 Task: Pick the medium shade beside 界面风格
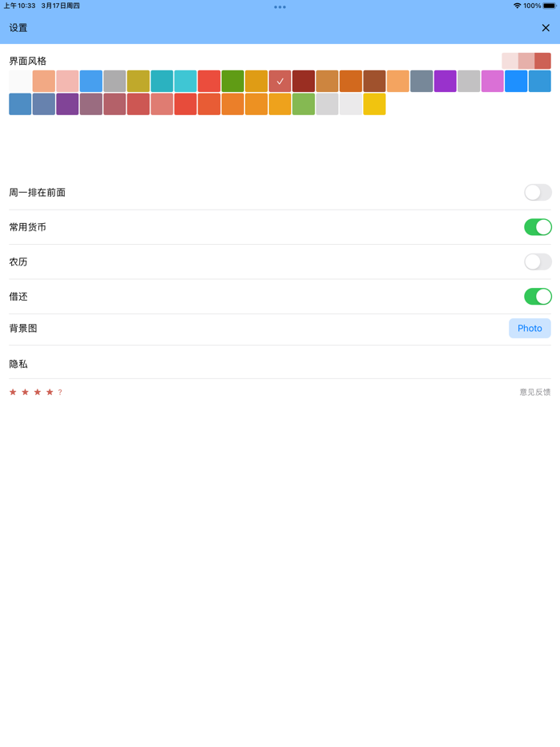click(526, 61)
